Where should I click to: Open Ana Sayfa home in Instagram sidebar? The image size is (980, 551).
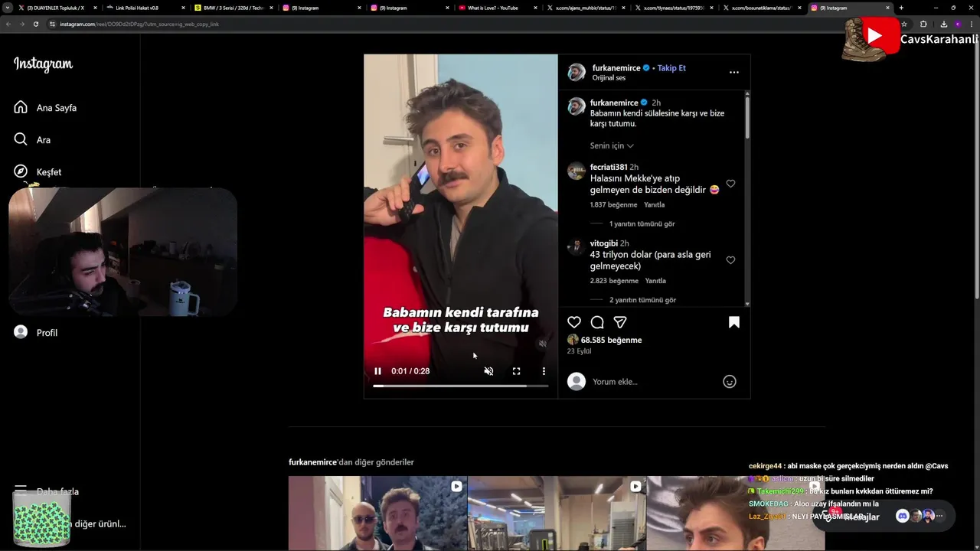pos(46,108)
